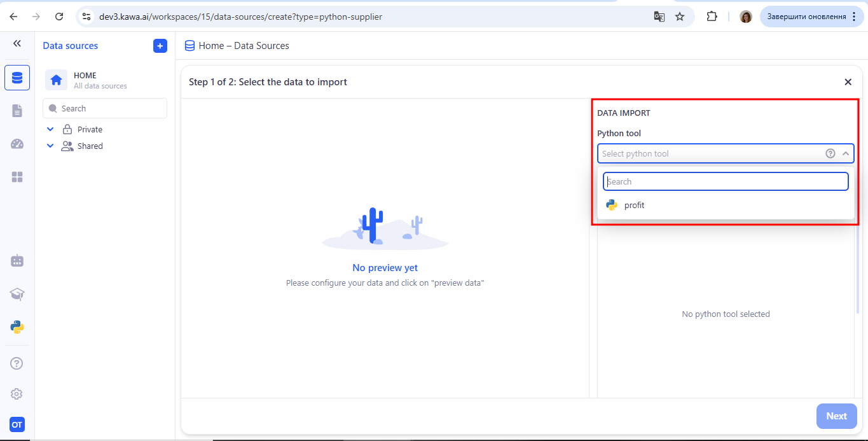Open the sheets document icon in sidebar
868x441 pixels.
pyautogui.click(x=17, y=111)
